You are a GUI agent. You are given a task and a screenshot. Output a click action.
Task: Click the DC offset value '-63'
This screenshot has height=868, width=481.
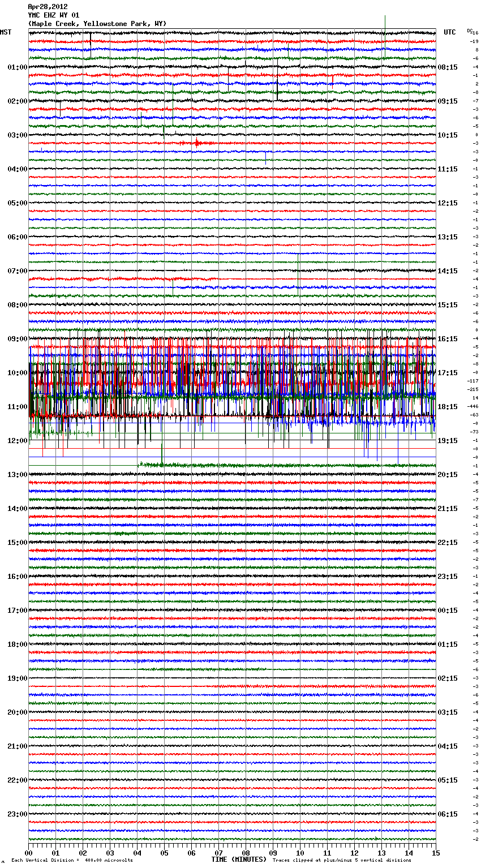[x=474, y=415]
